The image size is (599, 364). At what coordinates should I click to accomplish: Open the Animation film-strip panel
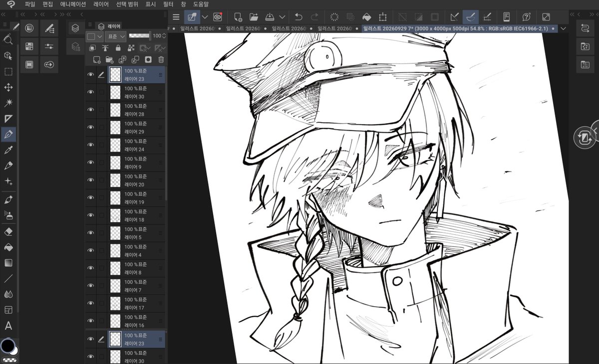[x=29, y=64]
